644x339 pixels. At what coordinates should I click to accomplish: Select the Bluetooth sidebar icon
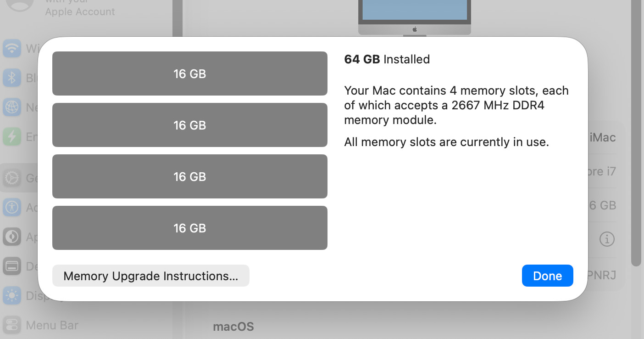pyautogui.click(x=12, y=78)
